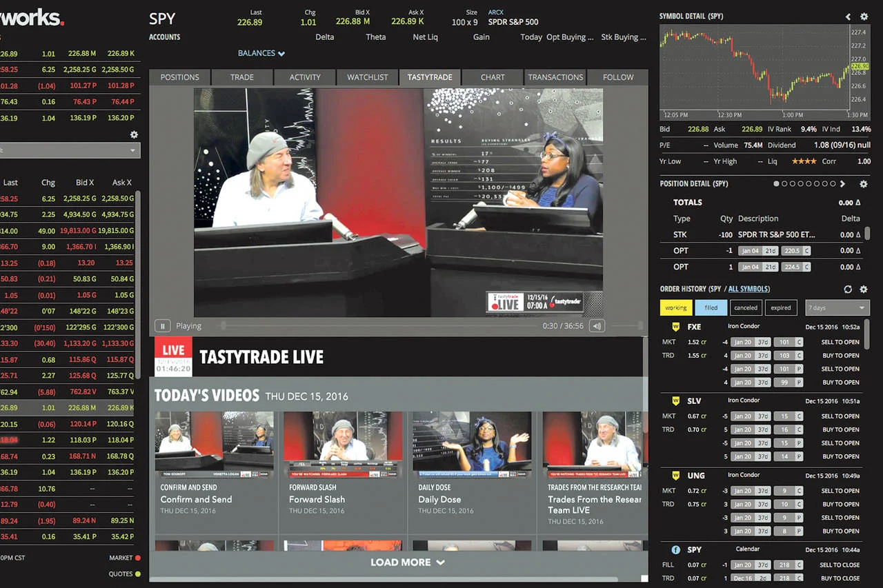Click ALL SYMBOLS link in Order History
883x588 pixels.
point(749,289)
